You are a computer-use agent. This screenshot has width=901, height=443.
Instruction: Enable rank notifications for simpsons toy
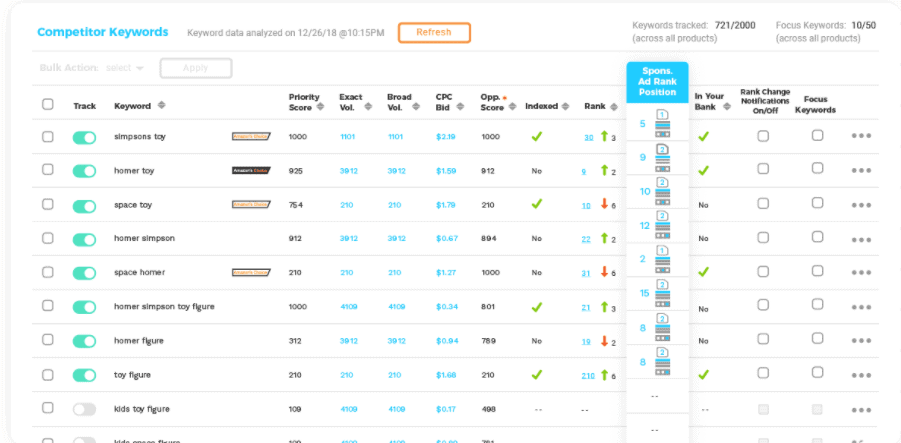click(x=763, y=136)
